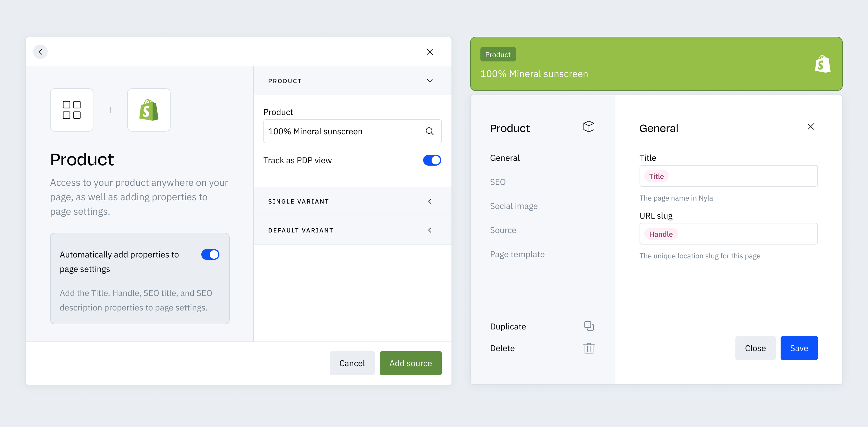868x427 pixels.
Task: Collapse the PRODUCT section chevron
Action: point(432,81)
